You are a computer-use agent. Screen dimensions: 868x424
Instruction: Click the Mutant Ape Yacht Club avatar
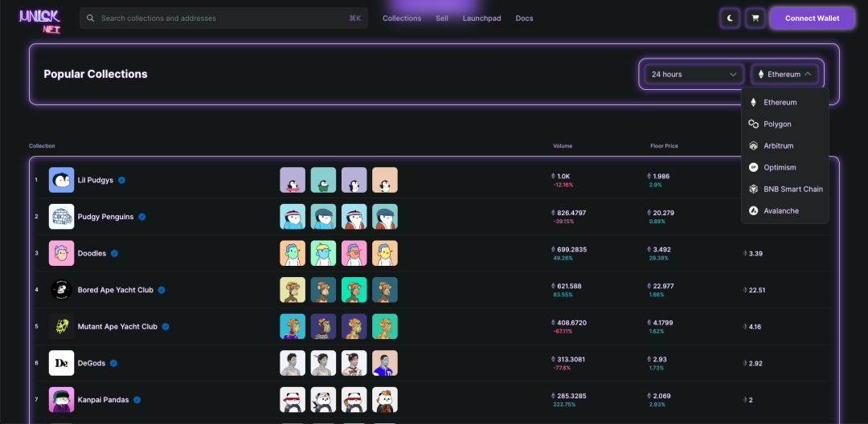click(61, 327)
